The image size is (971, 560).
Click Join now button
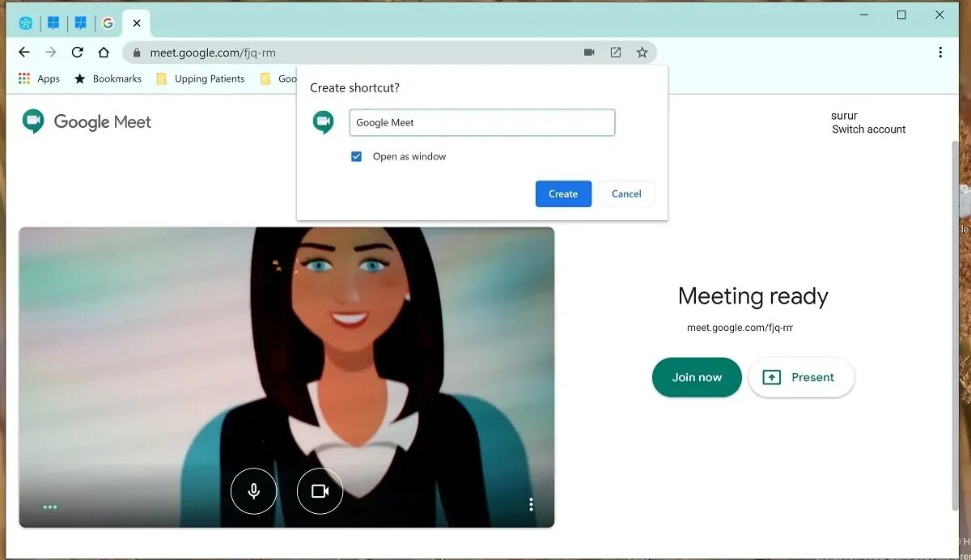click(697, 377)
